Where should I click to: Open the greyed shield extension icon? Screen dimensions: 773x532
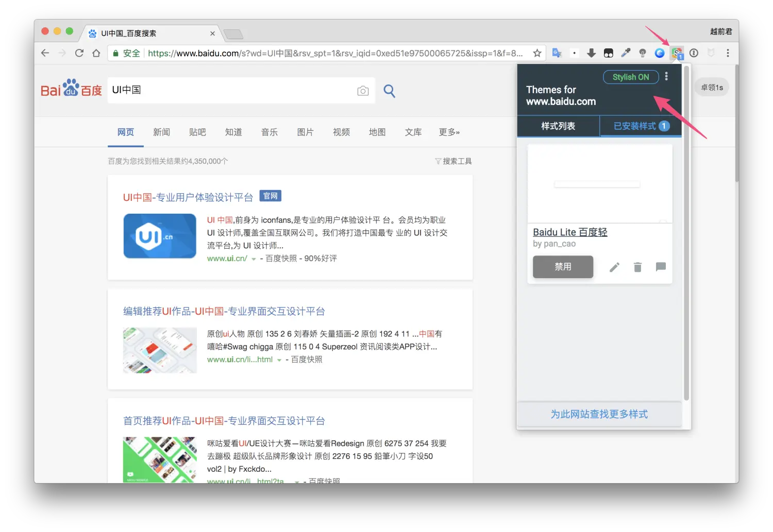[x=711, y=53]
